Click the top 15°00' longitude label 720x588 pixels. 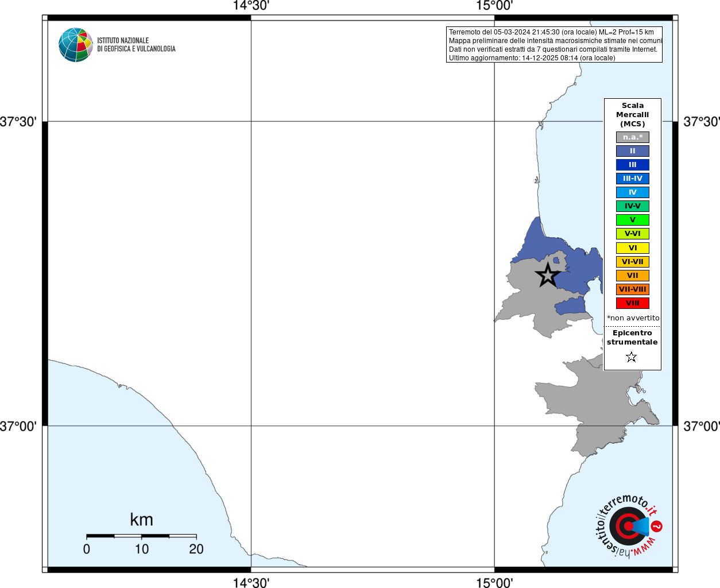[494, 6]
